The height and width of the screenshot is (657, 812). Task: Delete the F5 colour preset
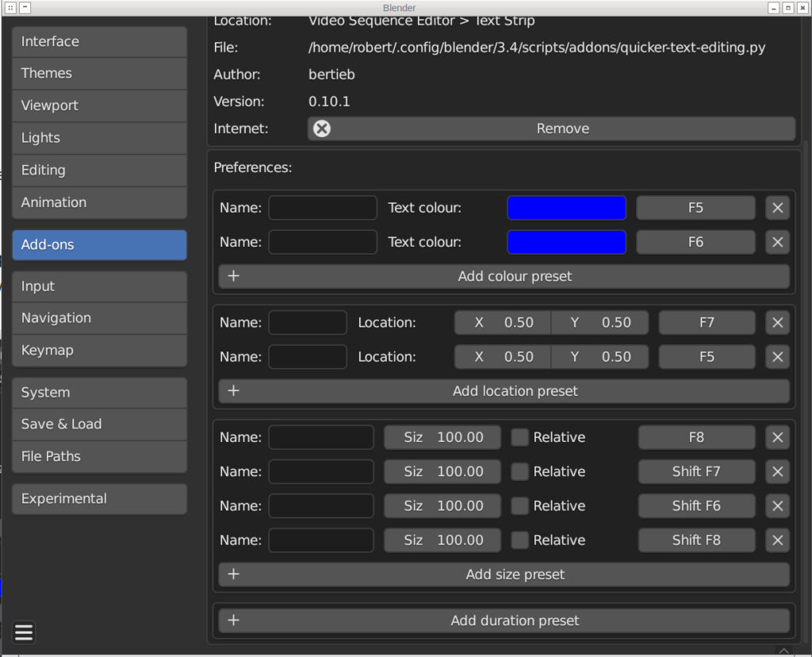pyautogui.click(x=777, y=208)
